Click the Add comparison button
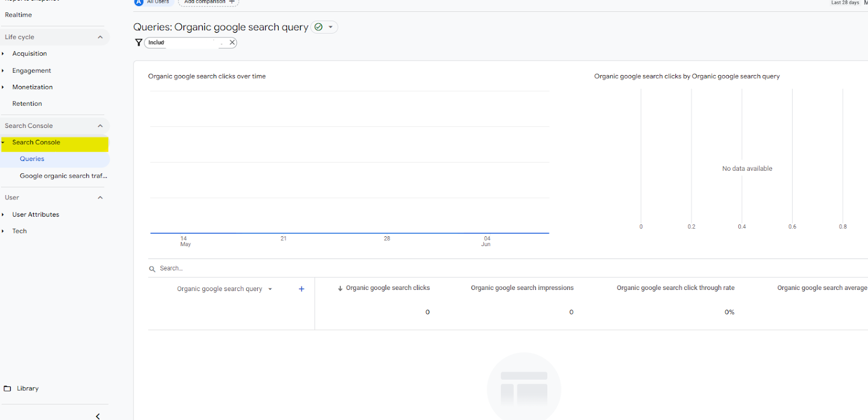 coord(209,2)
